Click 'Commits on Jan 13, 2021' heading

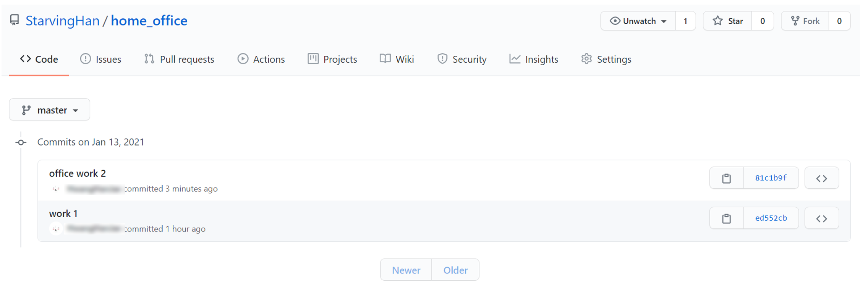[91, 142]
